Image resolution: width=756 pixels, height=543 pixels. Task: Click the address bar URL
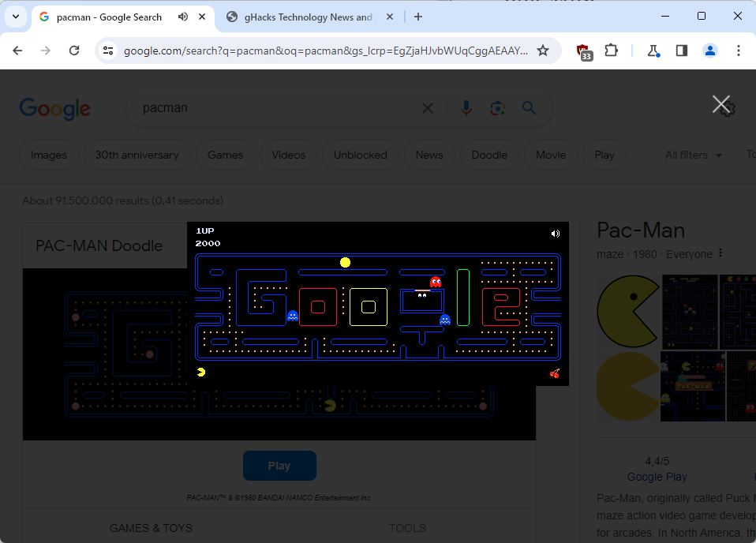325,51
